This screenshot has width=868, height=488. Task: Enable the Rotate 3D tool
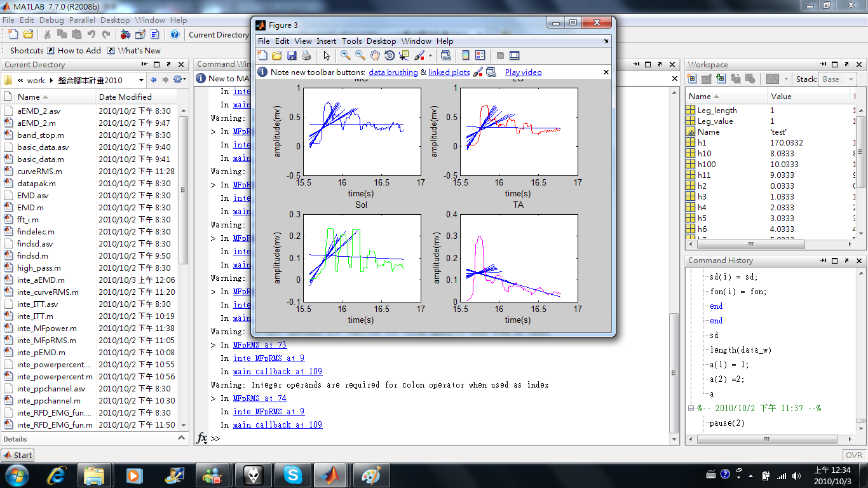(389, 55)
